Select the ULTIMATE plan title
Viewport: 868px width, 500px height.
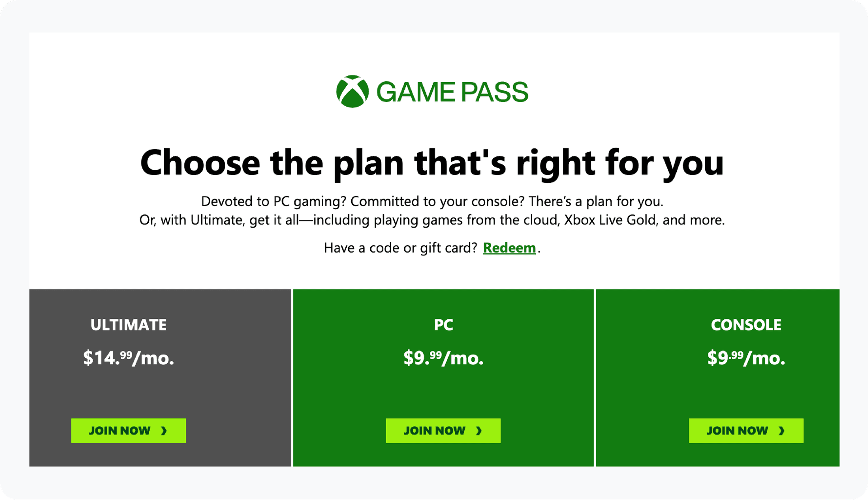[x=128, y=325]
